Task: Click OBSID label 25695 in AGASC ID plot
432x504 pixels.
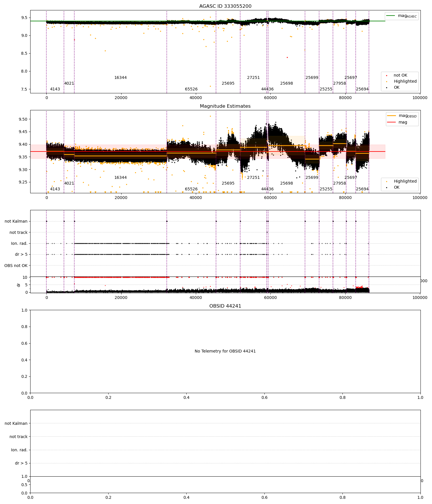Action: [228, 83]
